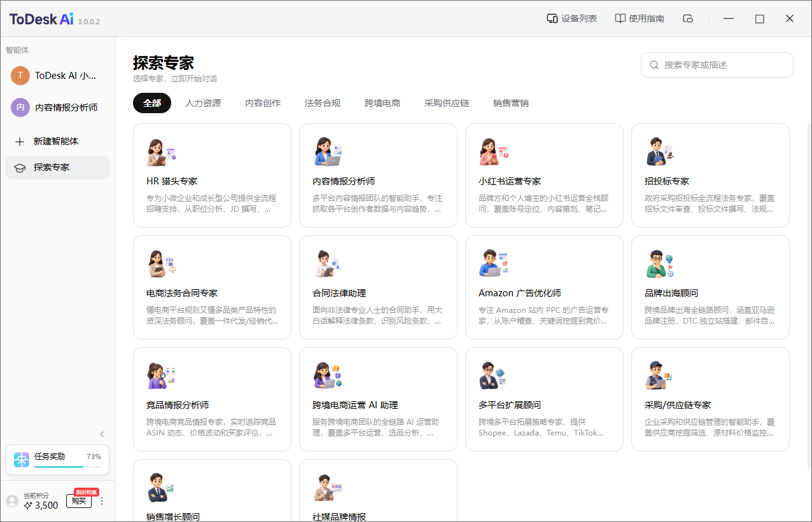812x522 pixels.
Task: Click the 销售增长顾问 avatar icon
Action: 160,488
